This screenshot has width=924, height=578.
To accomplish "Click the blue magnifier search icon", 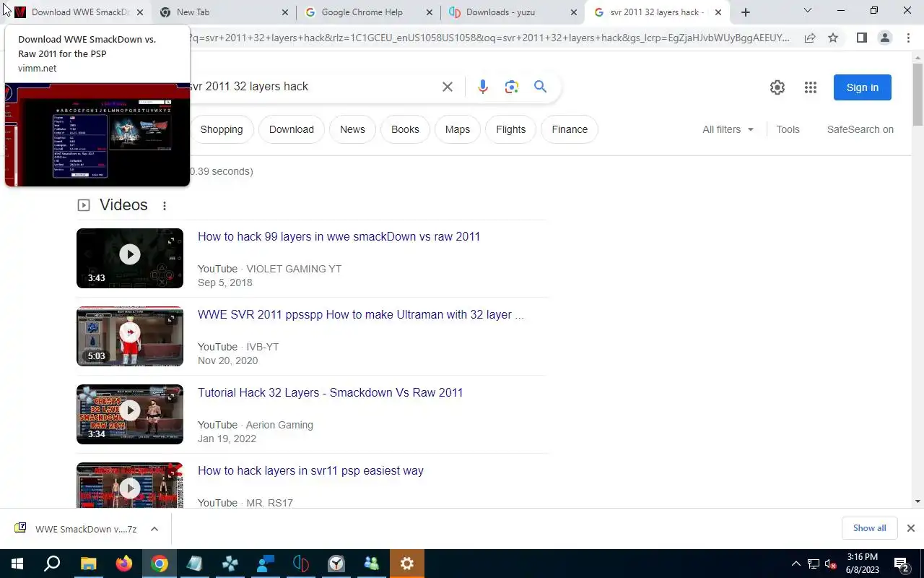I will click(540, 87).
